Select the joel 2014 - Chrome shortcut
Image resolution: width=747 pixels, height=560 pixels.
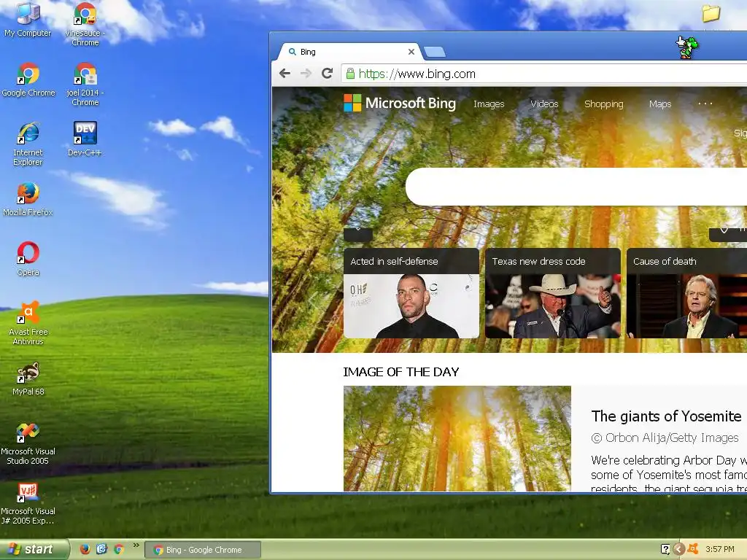[85, 84]
